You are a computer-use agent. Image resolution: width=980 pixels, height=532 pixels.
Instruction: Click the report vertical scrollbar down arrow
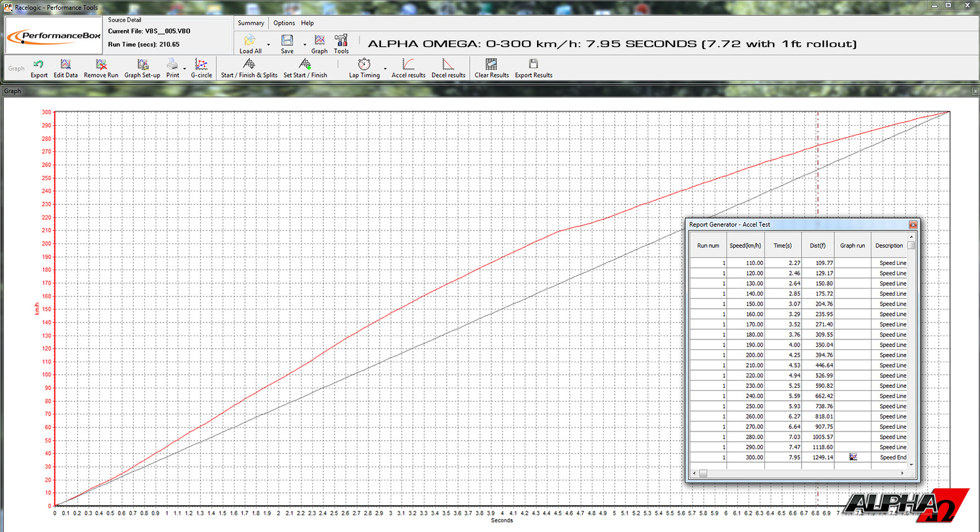(911, 465)
